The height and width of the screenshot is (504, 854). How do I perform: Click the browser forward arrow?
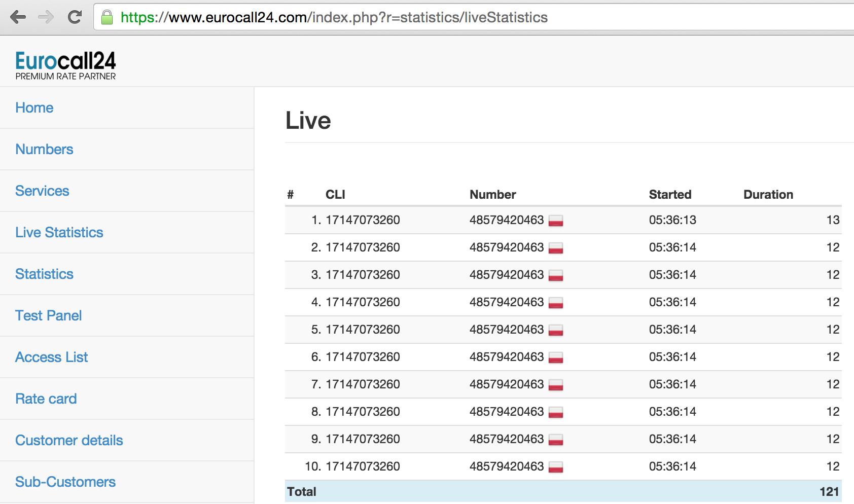[46, 17]
